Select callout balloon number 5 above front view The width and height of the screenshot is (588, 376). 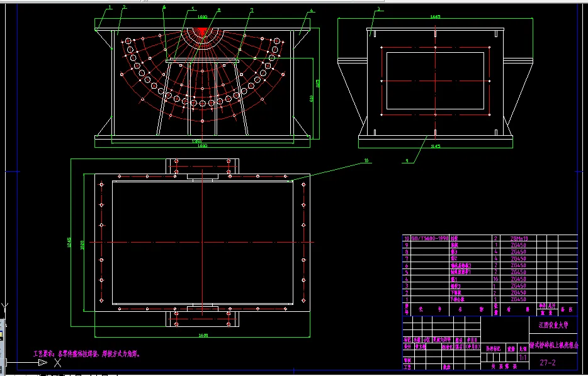(193, 9)
